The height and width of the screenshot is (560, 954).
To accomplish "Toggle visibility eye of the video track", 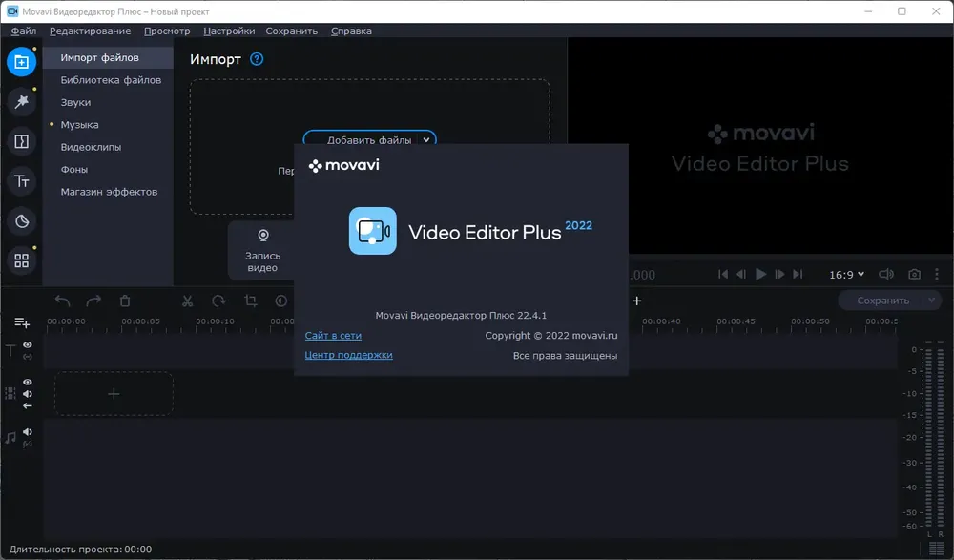I will pos(28,382).
